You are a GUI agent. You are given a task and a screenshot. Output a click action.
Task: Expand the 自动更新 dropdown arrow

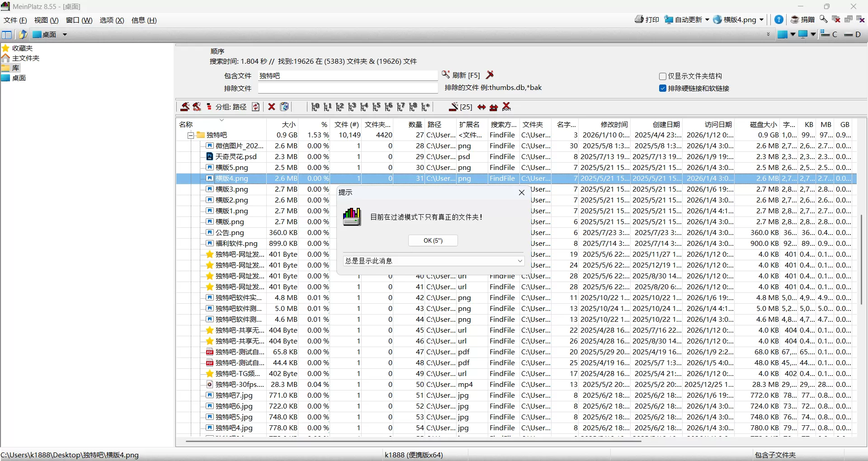(x=707, y=20)
